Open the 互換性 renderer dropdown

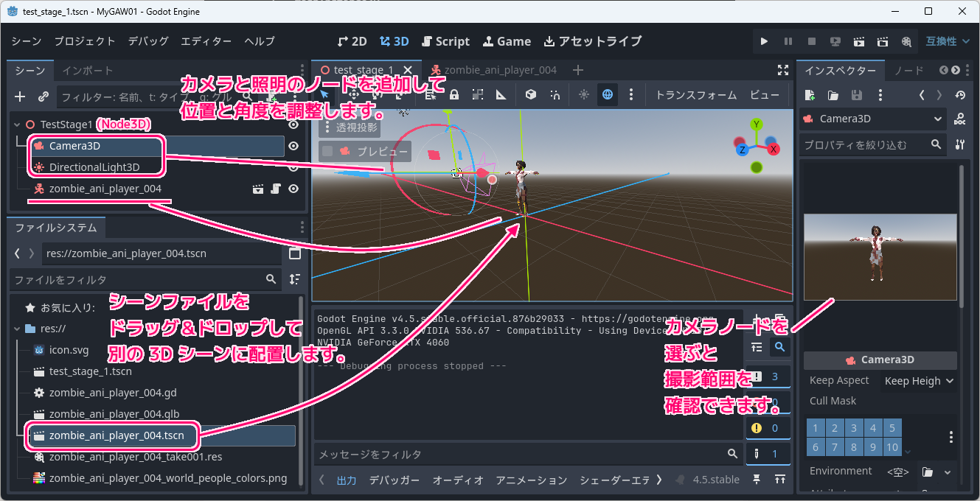tap(948, 42)
